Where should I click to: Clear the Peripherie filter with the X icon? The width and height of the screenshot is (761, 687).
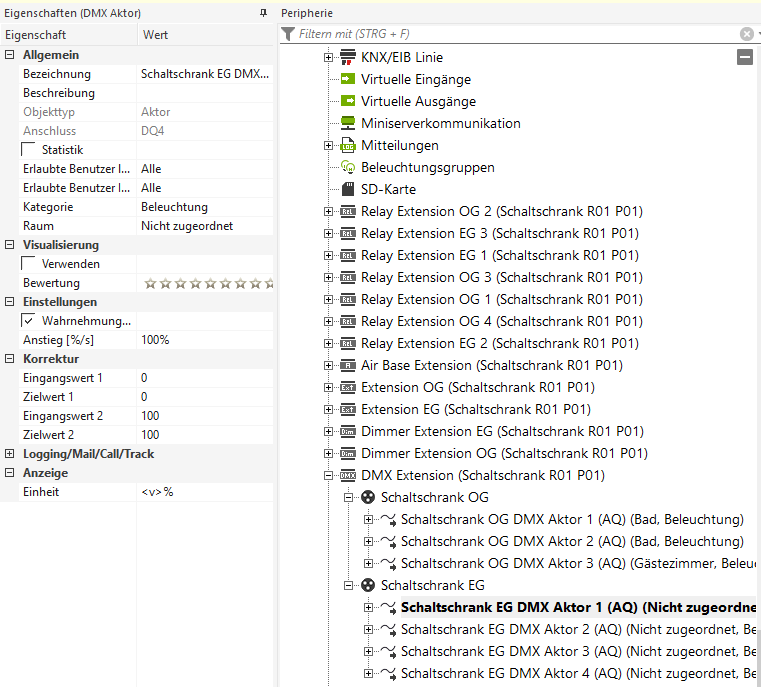point(746,34)
